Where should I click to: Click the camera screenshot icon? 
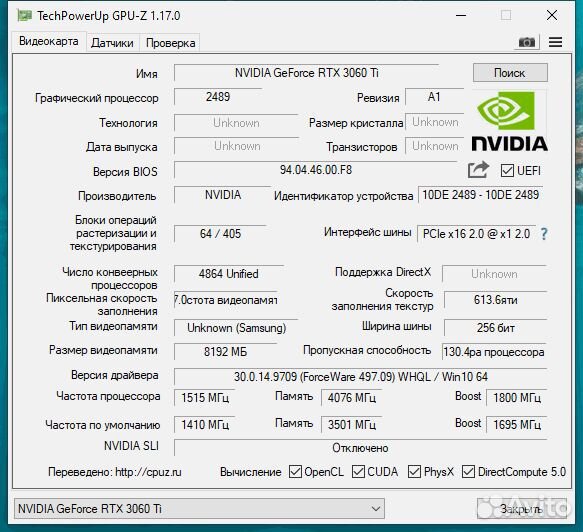coord(527,42)
